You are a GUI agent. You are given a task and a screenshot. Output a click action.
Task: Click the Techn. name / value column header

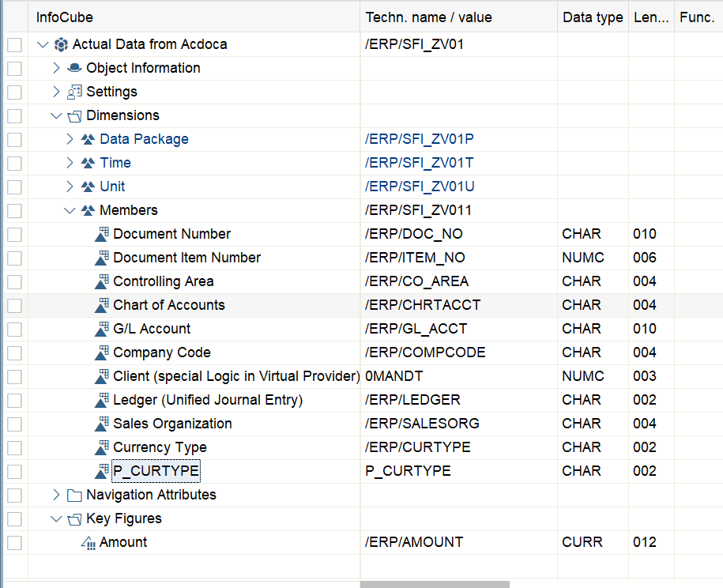tap(459, 17)
